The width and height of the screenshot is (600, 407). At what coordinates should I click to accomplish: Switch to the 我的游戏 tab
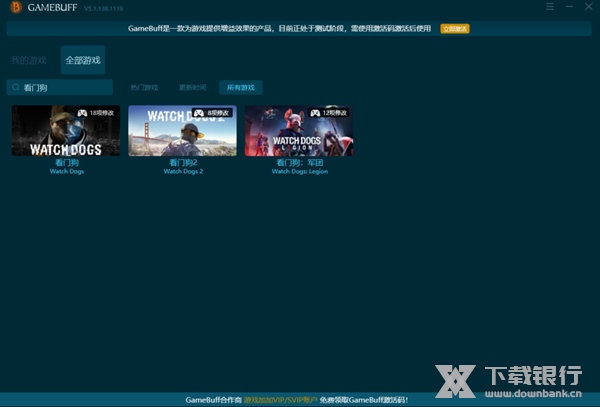[28, 60]
